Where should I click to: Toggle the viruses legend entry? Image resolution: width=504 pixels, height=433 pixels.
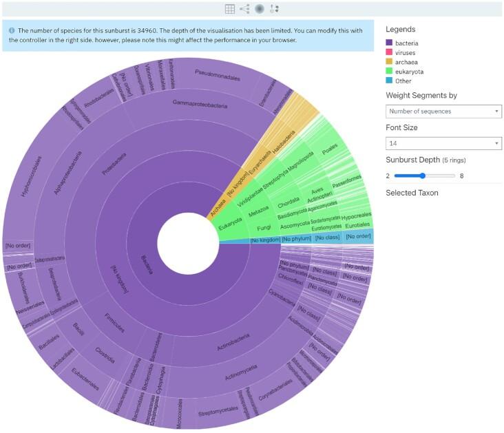click(x=406, y=52)
